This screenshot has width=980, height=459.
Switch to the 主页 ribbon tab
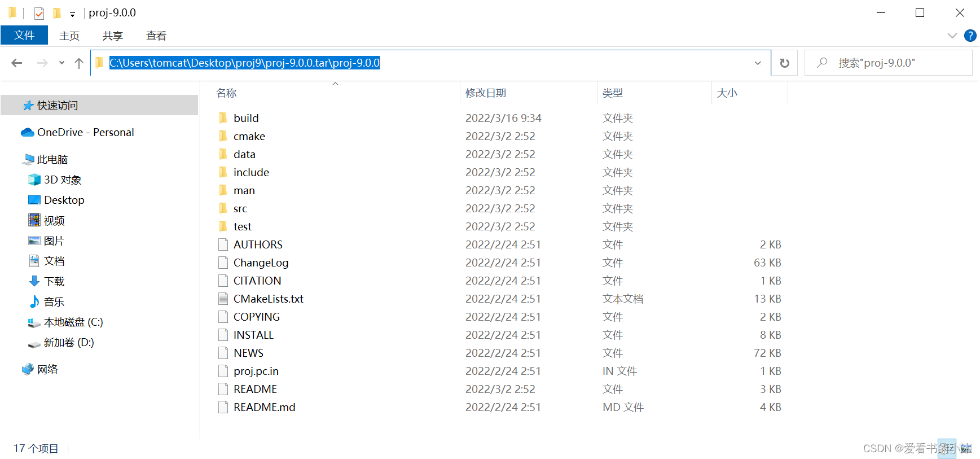point(69,36)
